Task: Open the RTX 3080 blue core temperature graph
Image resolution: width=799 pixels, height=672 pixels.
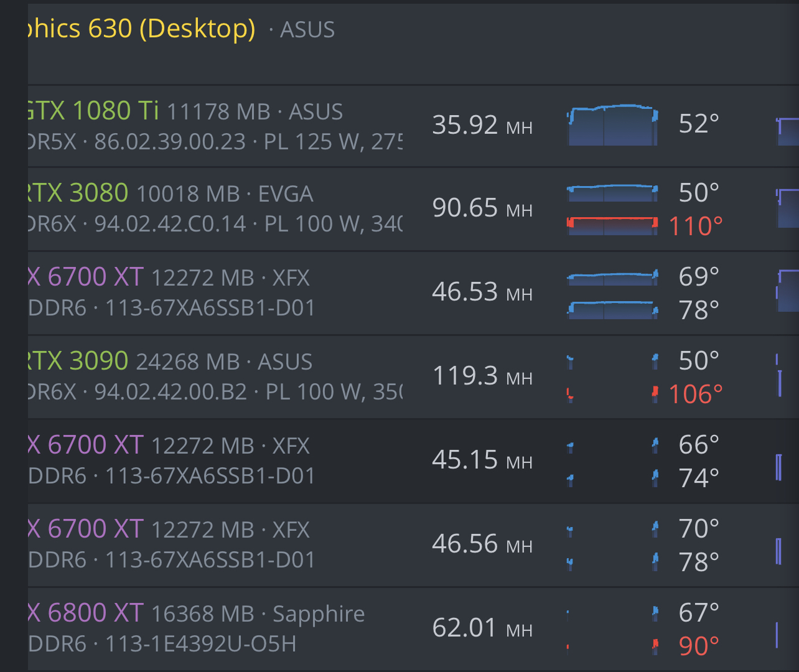Action: point(613,193)
